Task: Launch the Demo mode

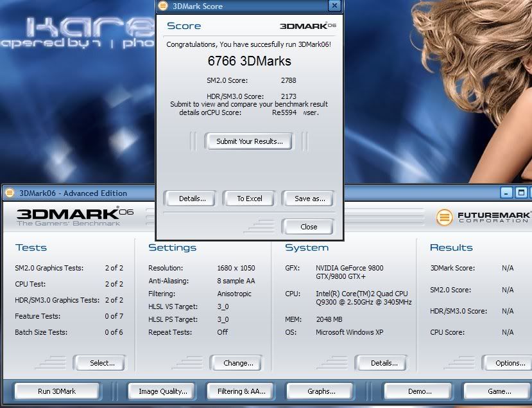Action: click(418, 391)
